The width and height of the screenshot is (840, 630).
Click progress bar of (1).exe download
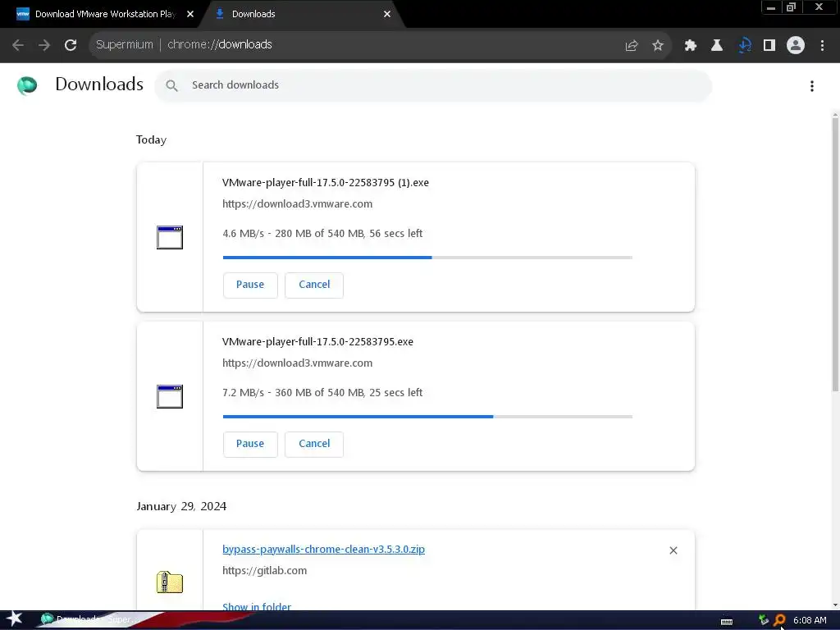[x=427, y=258]
